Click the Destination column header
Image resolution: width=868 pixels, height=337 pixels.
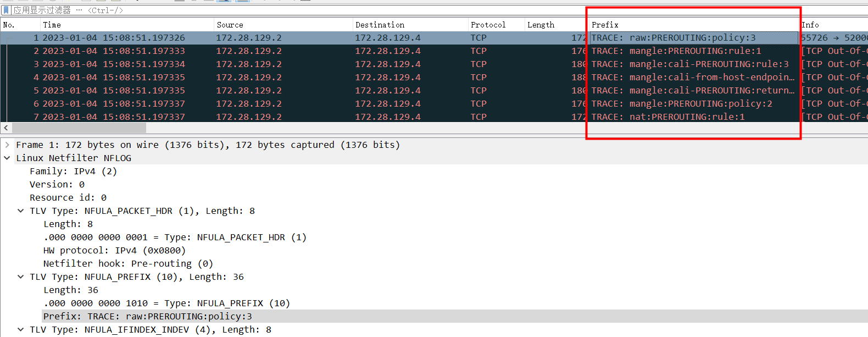[409, 25]
